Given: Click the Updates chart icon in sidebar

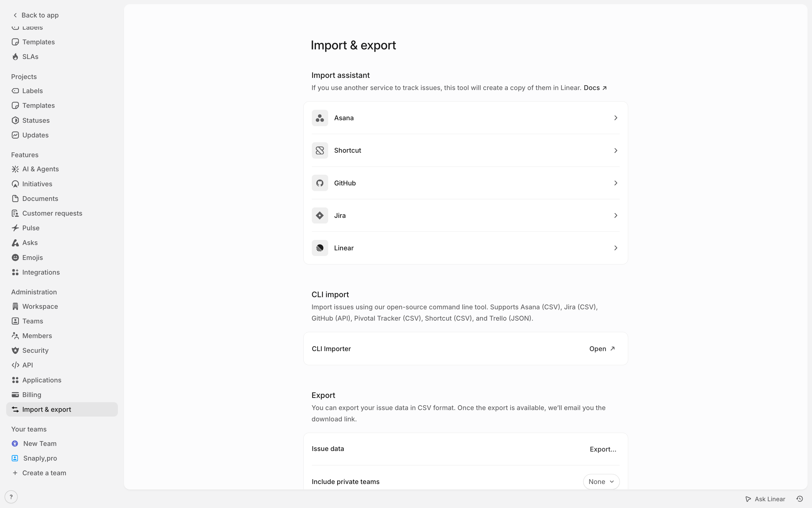Looking at the screenshot, I should pos(15,135).
